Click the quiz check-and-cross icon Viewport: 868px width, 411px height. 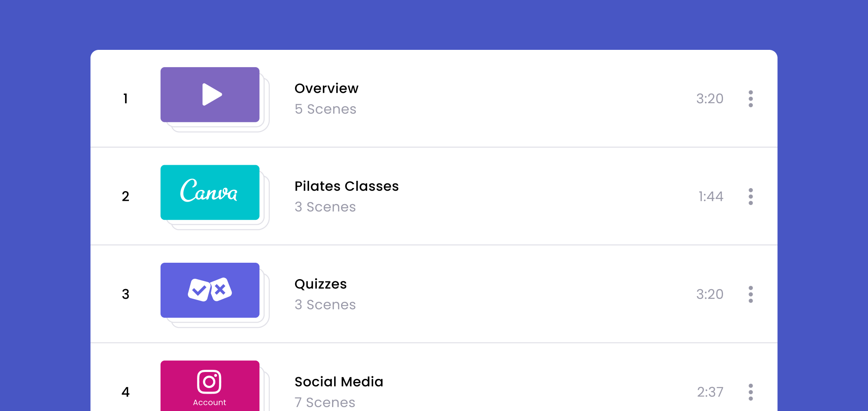tap(210, 290)
